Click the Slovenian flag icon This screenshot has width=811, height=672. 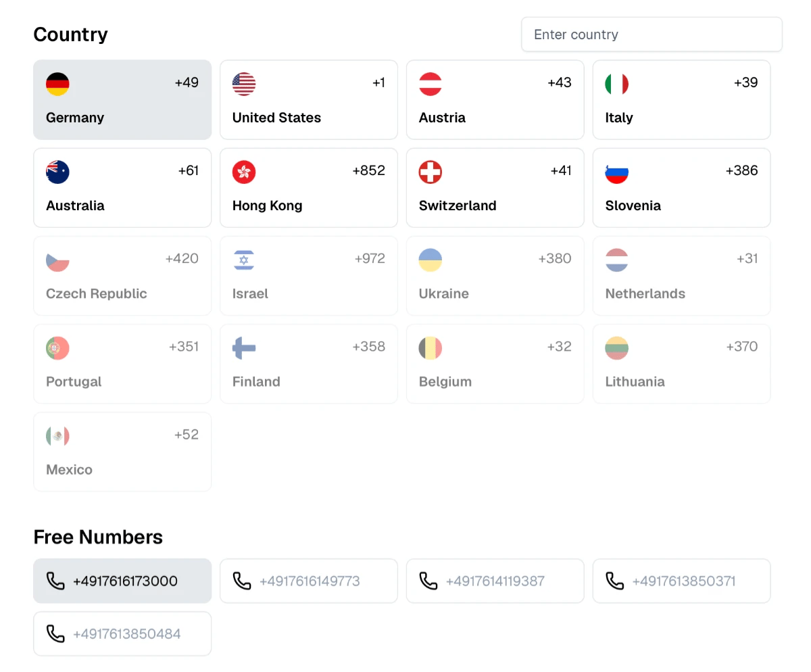617,172
